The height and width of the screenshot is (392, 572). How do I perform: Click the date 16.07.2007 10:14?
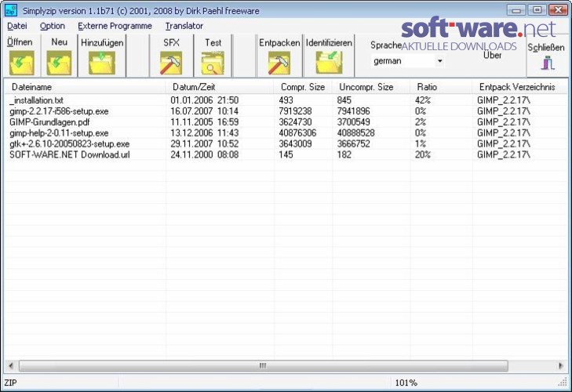click(x=204, y=111)
